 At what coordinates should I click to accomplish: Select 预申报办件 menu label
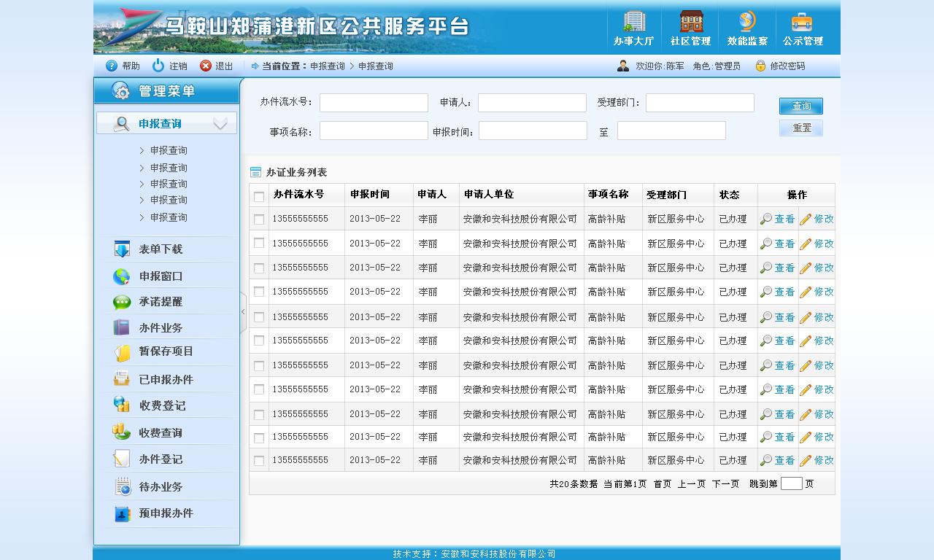tap(166, 513)
